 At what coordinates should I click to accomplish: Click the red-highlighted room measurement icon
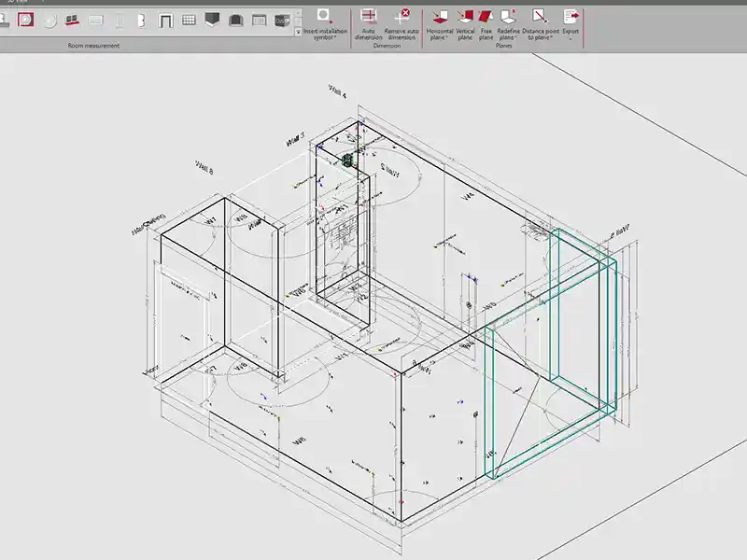[26, 20]
